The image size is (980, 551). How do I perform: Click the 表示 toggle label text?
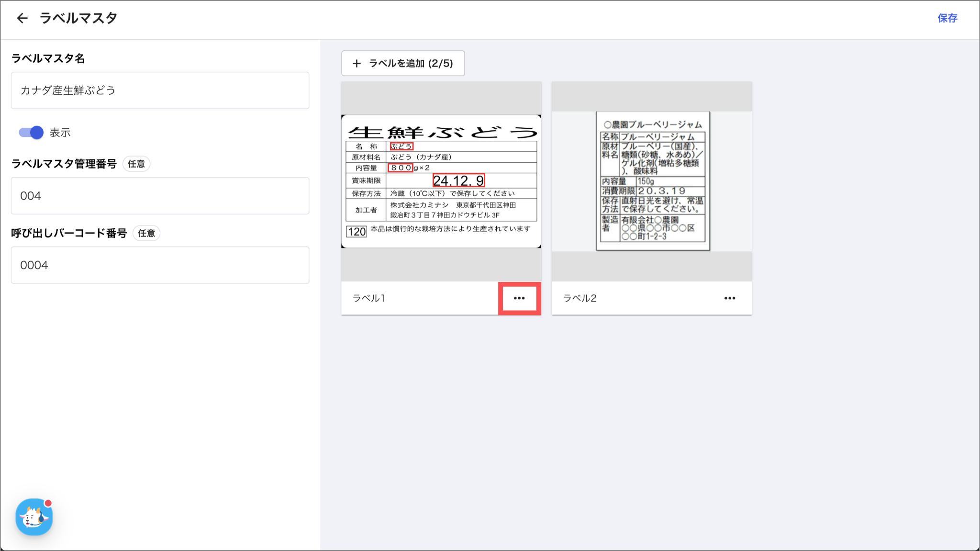[60, 133]
